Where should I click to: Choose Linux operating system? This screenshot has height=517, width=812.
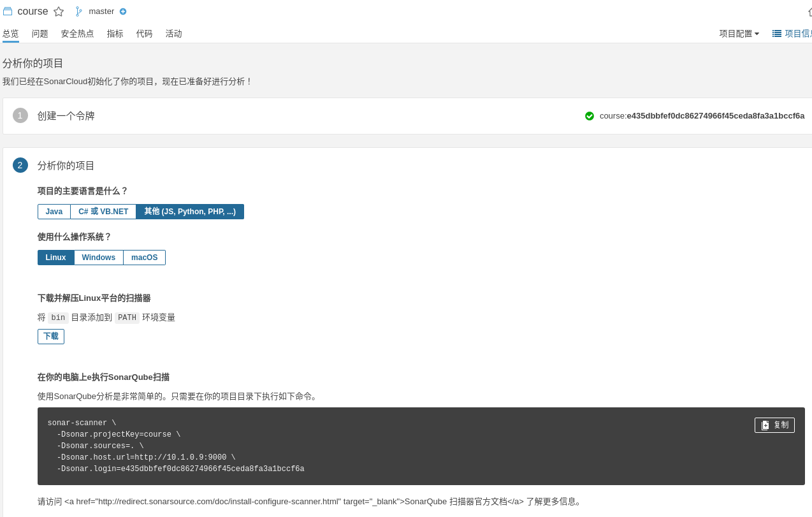[56, 258]
